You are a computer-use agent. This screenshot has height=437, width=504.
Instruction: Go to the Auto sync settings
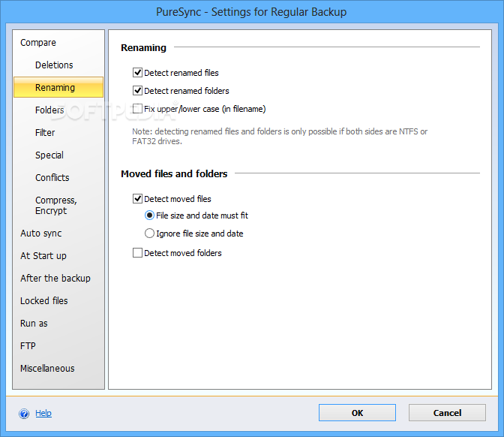(x=40, y=234)
